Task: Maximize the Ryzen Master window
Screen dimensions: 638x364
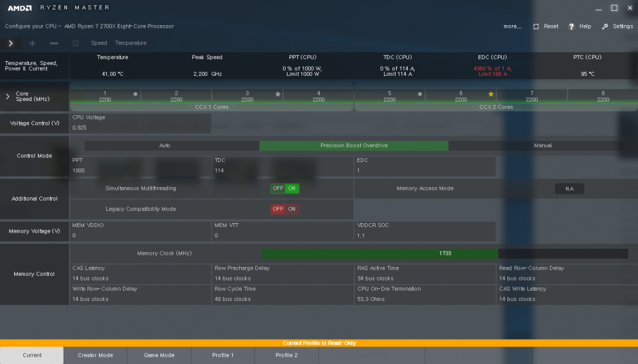Action: 614,8
